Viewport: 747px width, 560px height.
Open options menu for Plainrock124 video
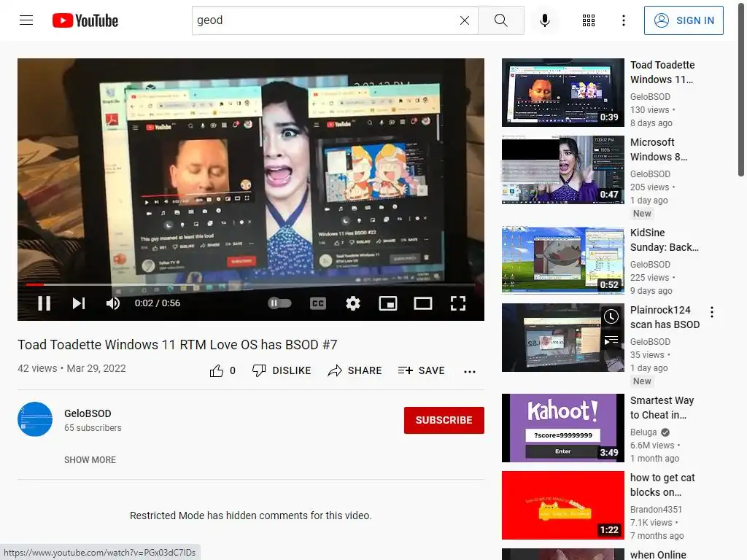pos(712,312)
